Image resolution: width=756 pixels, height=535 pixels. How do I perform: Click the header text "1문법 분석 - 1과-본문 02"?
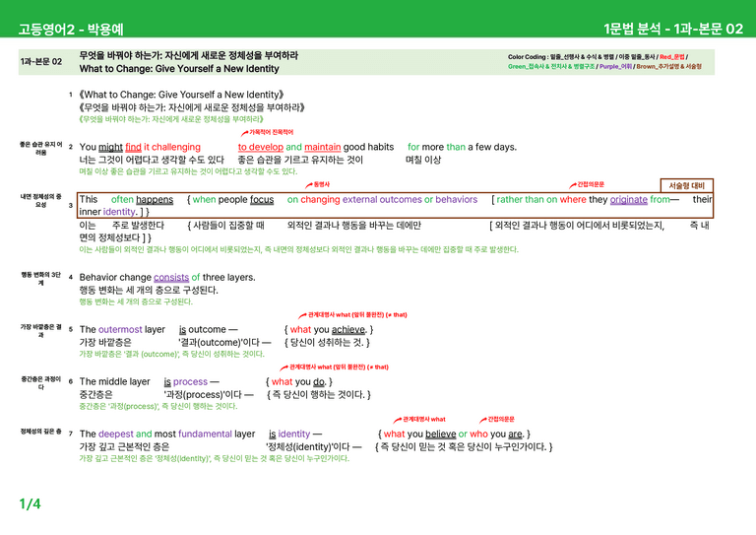pos(673,29)
